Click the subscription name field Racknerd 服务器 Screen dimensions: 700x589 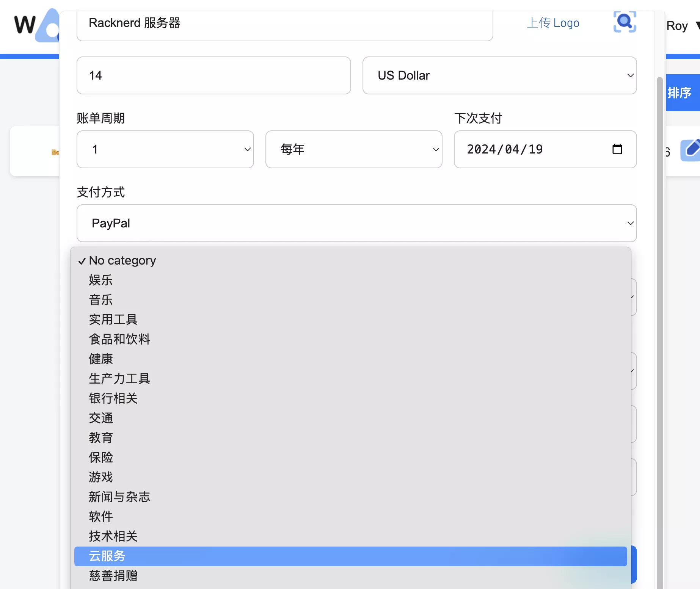[284, 23]
